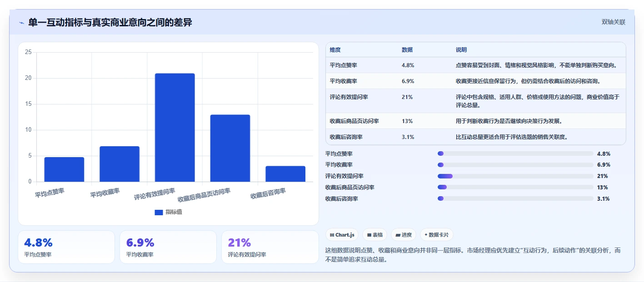Viewport: 644px width, 282px height.
Task: Click the 评论有效提问率 label in the progress list
Action: (344, 176)
